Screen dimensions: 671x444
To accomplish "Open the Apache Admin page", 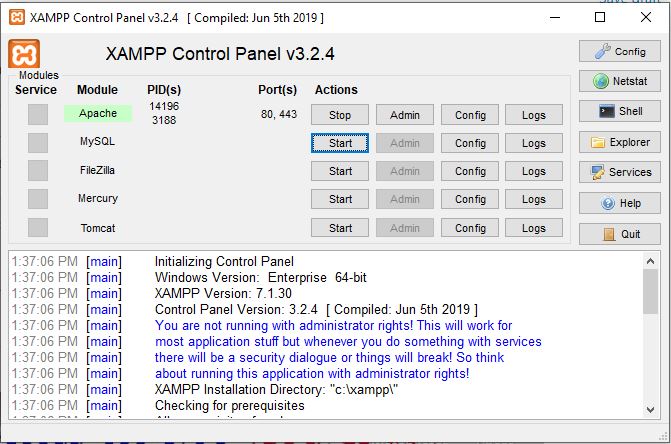I will [405, 115].
